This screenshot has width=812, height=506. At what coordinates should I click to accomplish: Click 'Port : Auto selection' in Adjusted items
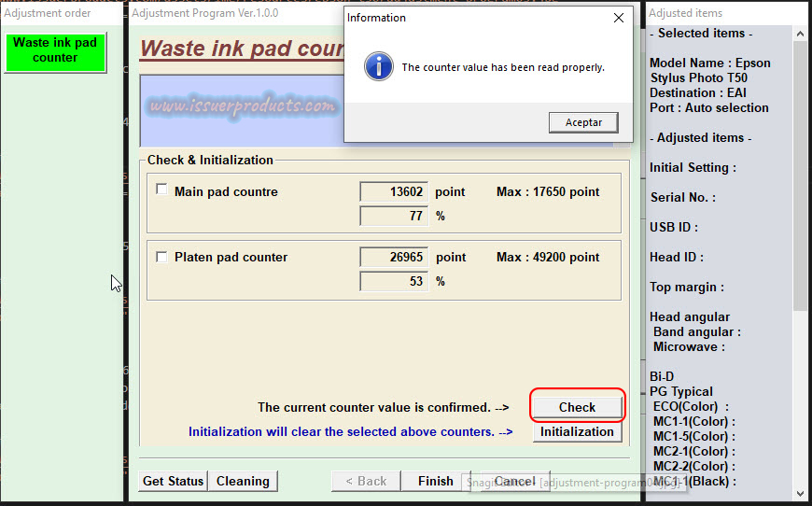[709, 107]
